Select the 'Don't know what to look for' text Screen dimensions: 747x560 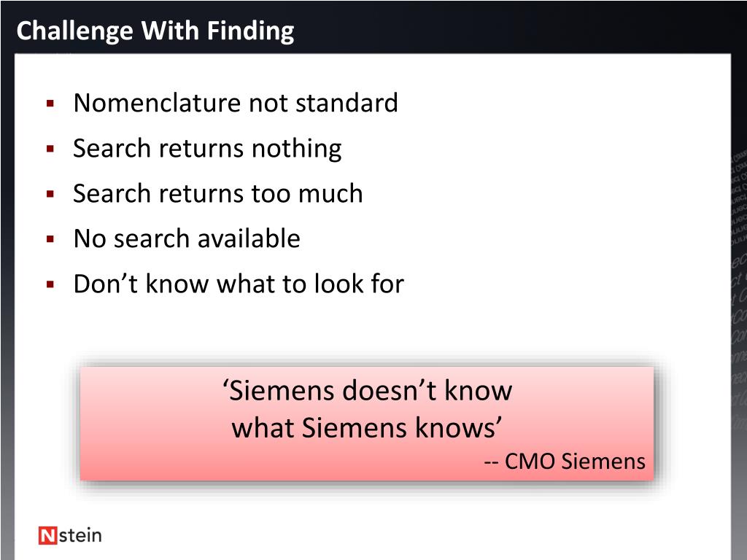(x=239, y=284)
